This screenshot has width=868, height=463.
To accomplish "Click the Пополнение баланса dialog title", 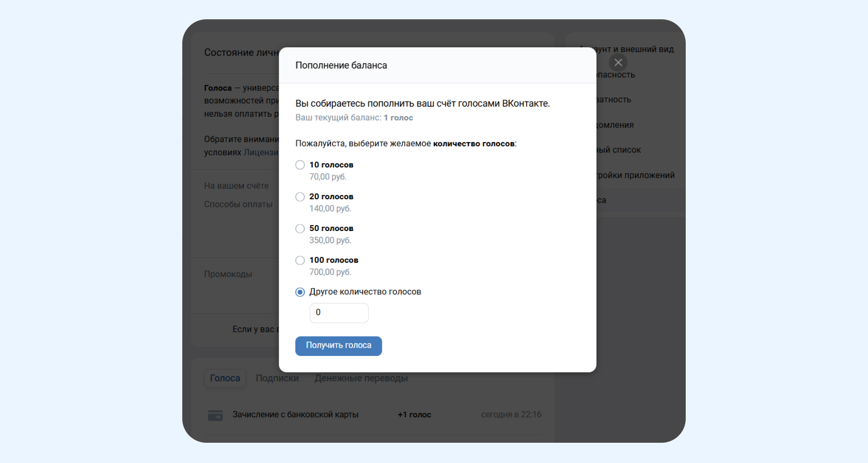I will (x=341, y=66).
